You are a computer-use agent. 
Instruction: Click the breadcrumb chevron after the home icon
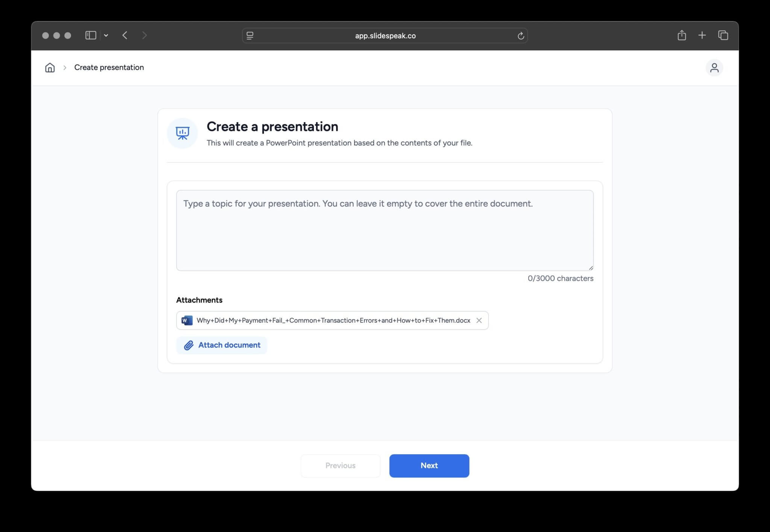(65, 68)
